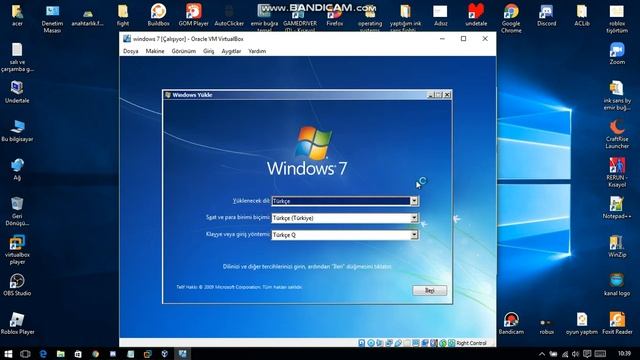This screenshot has height=360, width=640.
Task: Select the Firefox desktop icon
Action: pos(335,15)
